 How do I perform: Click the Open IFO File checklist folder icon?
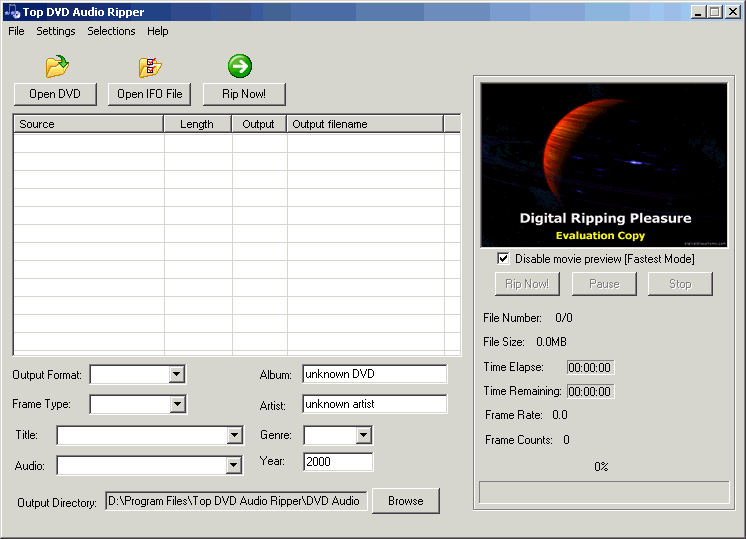click(150, 67)
